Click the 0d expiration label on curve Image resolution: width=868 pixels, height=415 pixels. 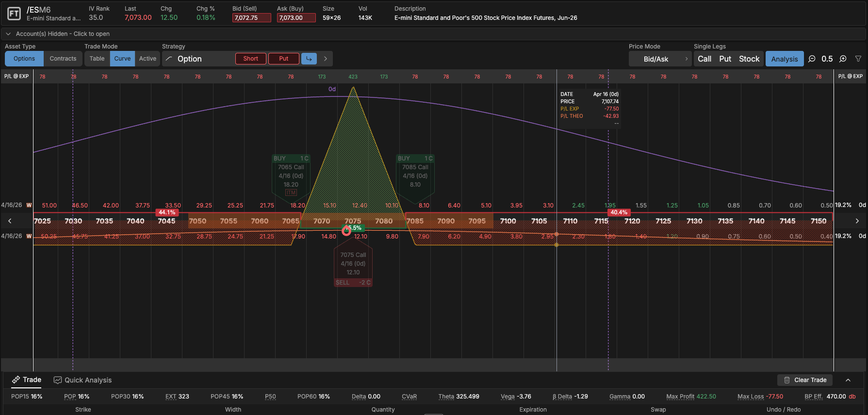[x=332, y=89]
